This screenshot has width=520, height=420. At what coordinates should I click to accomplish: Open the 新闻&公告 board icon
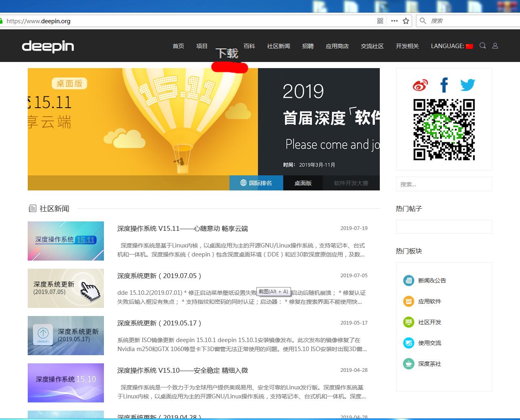click(408, 281)
